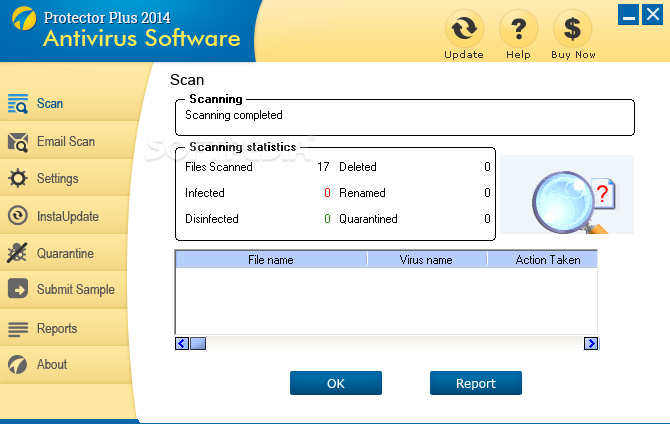
Task: Click the 'Deleted' statistics label
Action: 358,167
